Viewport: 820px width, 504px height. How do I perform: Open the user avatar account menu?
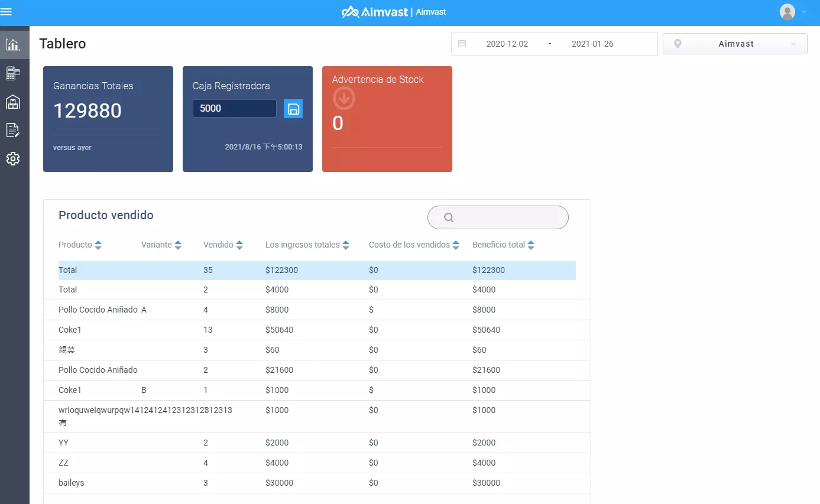point(793,12)
